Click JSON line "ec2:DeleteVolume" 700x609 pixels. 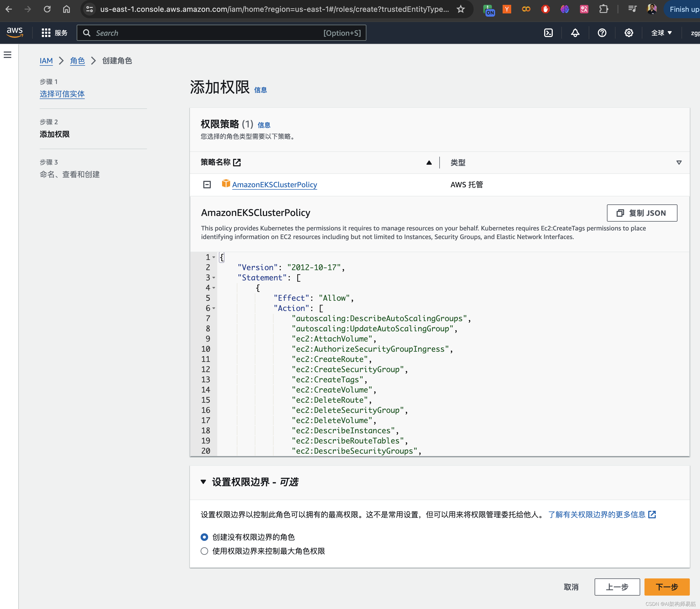click(x=334, y=420)
